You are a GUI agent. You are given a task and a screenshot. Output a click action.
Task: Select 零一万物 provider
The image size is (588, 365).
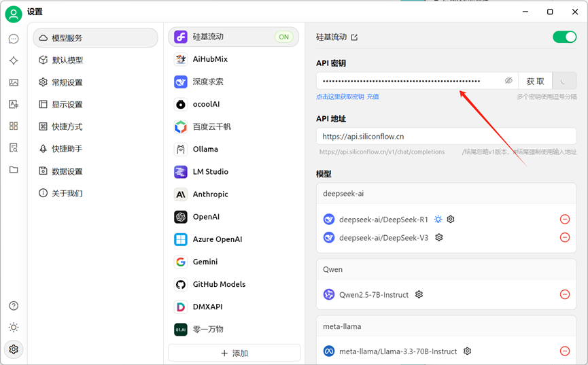pos(234,329)
